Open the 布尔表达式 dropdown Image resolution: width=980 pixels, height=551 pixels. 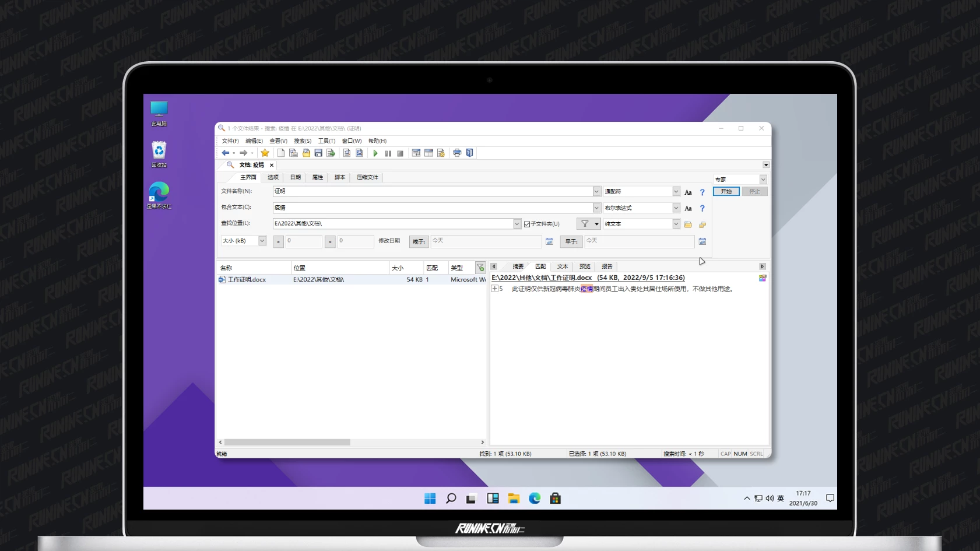point(676,208)
